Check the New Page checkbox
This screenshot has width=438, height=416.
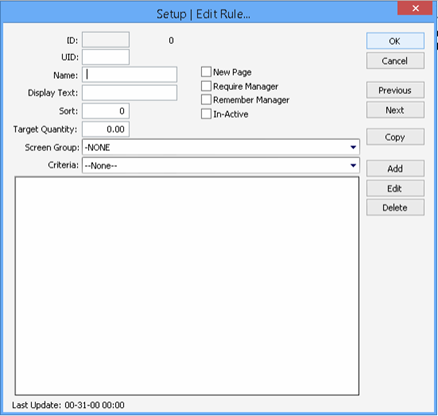(x=206, y=72)
